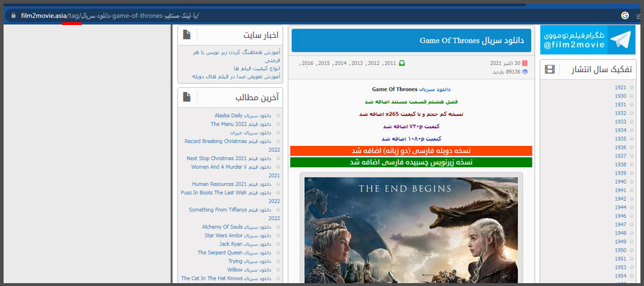The width and height of the screenshot is (644, 286).
Task: Select the 2016 tag link
Action: (x=307, y=63)
